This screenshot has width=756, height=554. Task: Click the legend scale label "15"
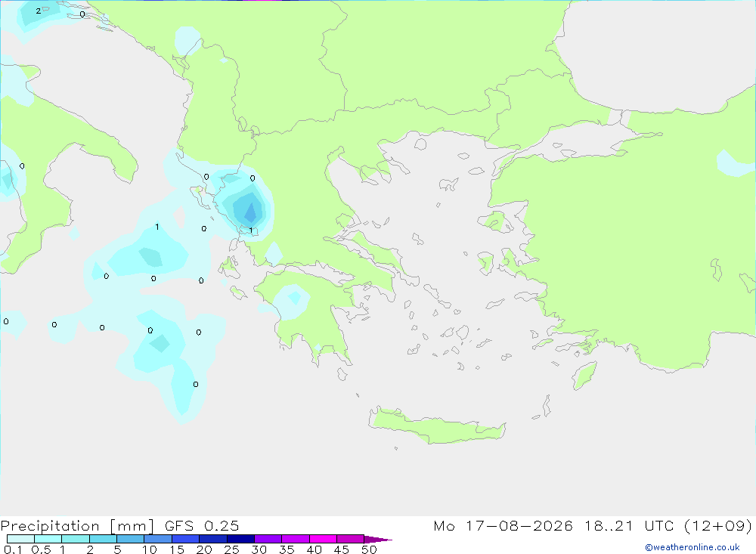click(176, 549)
